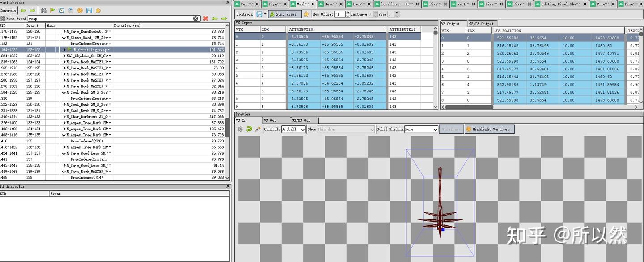This screenshot has width=644, height=262.
Task: Reset preview camera with the green reset icon
Action: point(249,129)
